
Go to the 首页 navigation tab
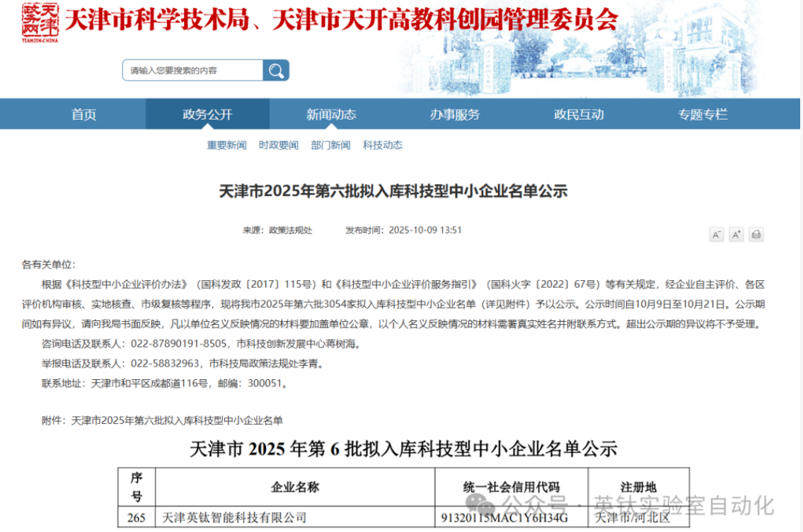coord(83,115)
